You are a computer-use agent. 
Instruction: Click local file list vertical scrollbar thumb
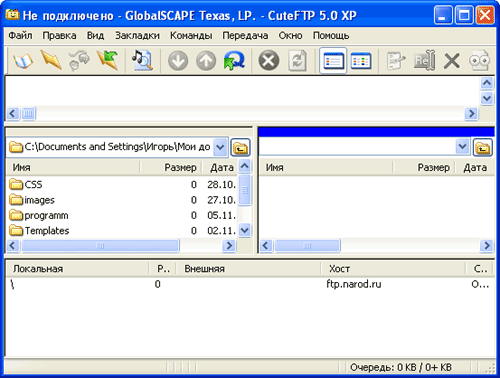coord(245,190)
